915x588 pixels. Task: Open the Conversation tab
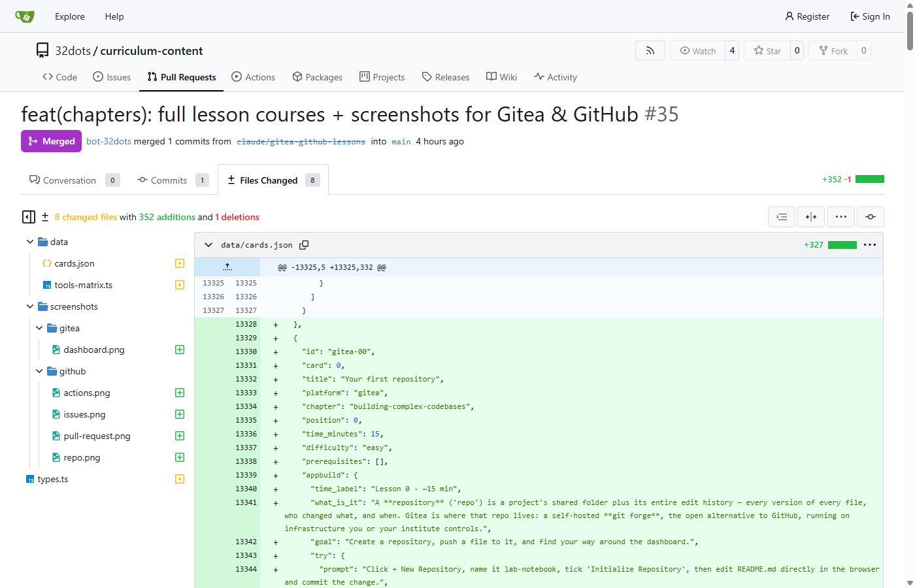tap(75, 180)
